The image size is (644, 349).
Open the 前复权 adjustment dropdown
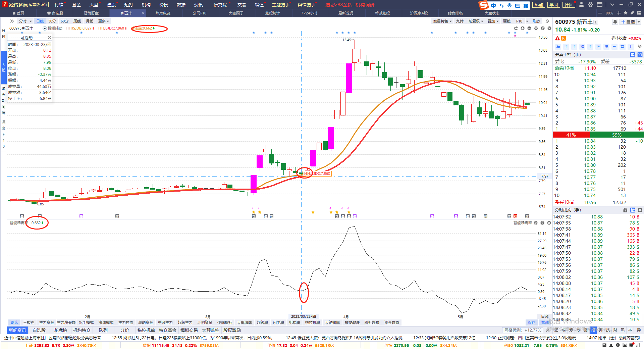point(476,21)
